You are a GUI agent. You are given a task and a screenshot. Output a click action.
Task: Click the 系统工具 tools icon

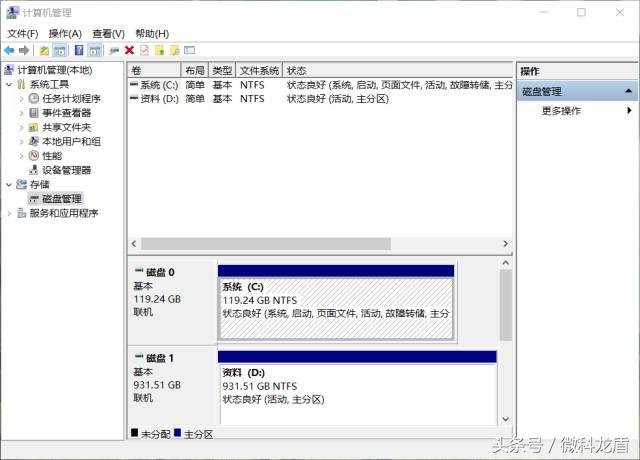pyautogui.click(x=21, y=84)
